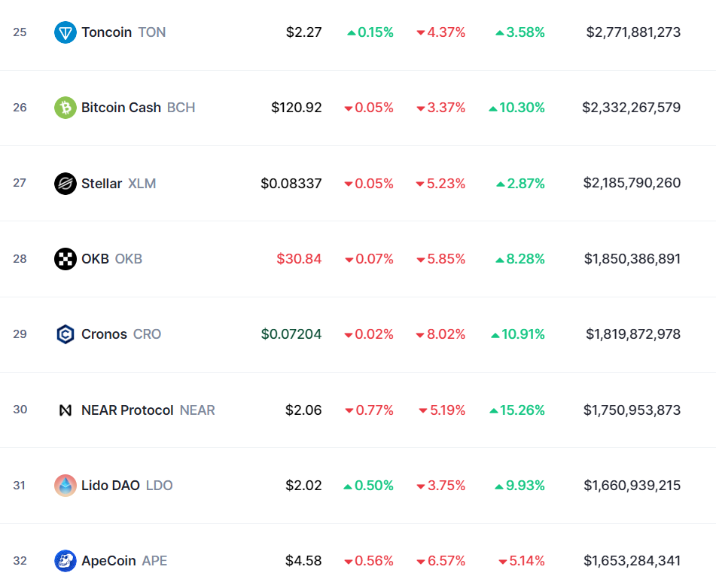Screen dimensions: 716x588
Task: Open the ApeCoin APE name link
Action: (124, 561)
